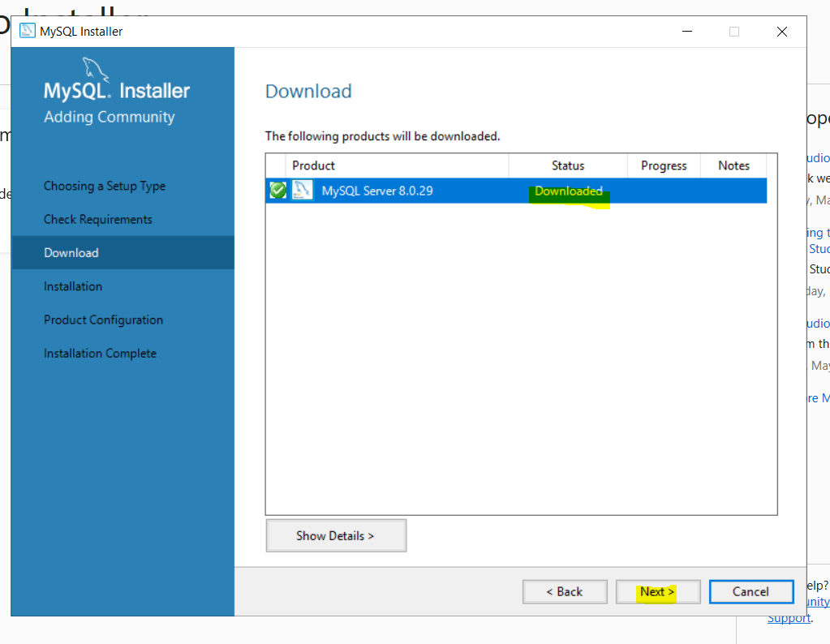Screen dimensions: 830x644
Task: Click the MySQL dolphin icon beside the product name
Action: coord(300,190)
